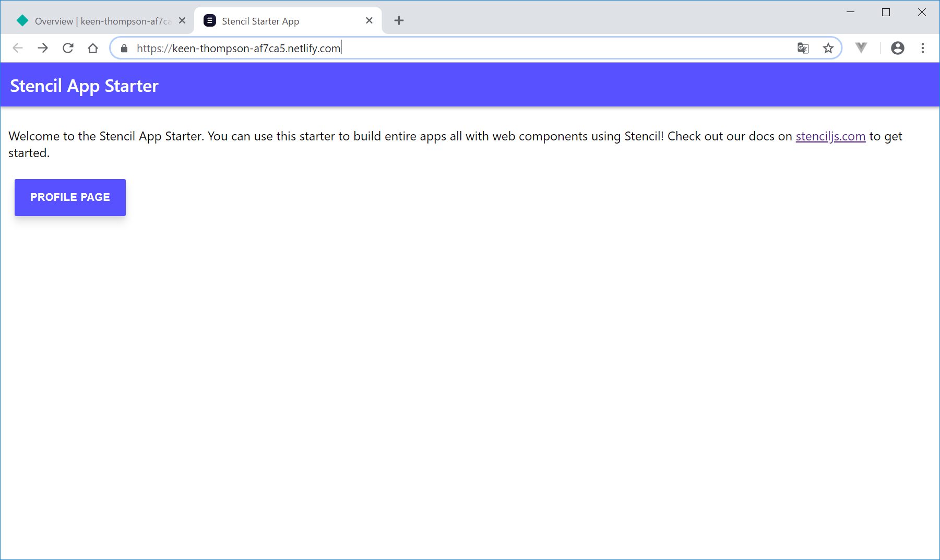Follow the stenciljs.com link
Viewport: 940px width, 560px height.
(x=830, y=136)
